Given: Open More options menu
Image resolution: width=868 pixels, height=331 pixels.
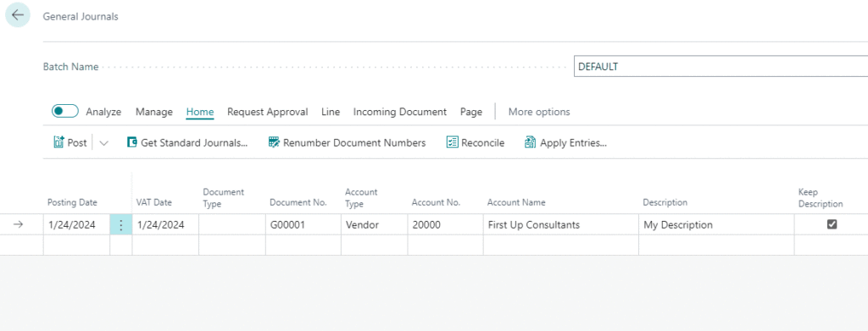Looking at the screenshot, I should [539, 112].
